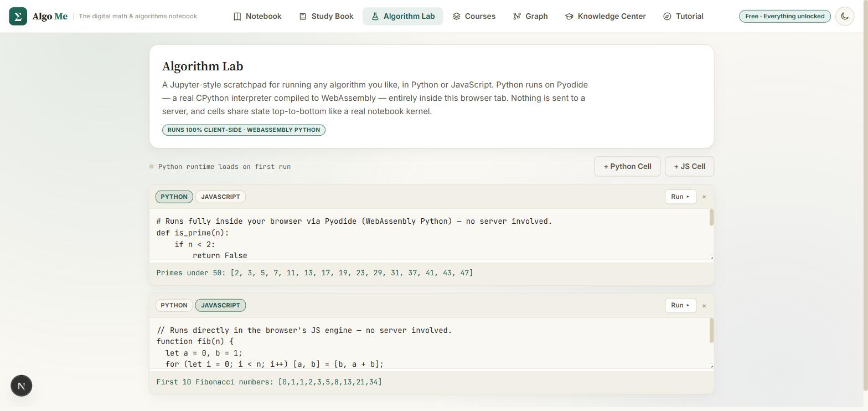The image size is (868, 411).
Task: Toggle dark mode with the moon icon
Action: (845, 16)
